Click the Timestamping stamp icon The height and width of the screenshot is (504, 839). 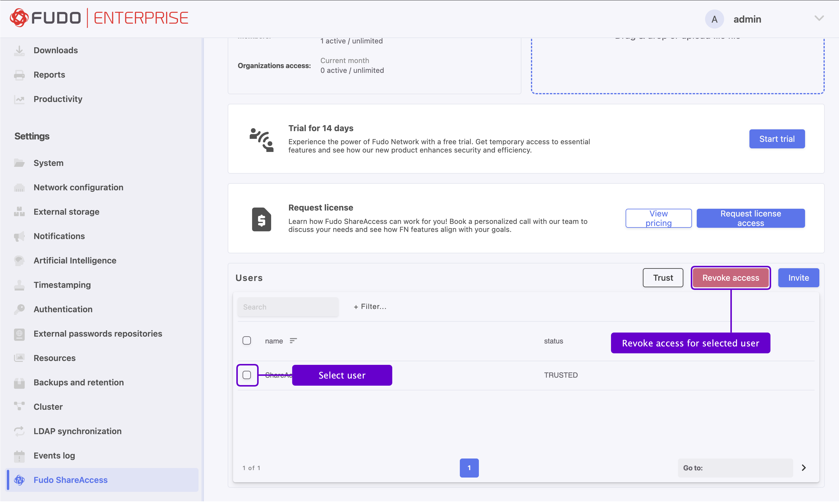point(19,285)
